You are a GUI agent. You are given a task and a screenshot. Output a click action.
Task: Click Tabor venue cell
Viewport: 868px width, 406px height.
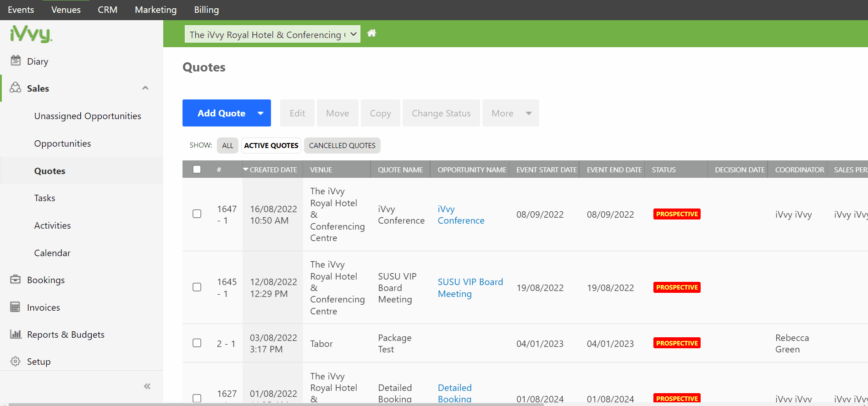point(321,344)
